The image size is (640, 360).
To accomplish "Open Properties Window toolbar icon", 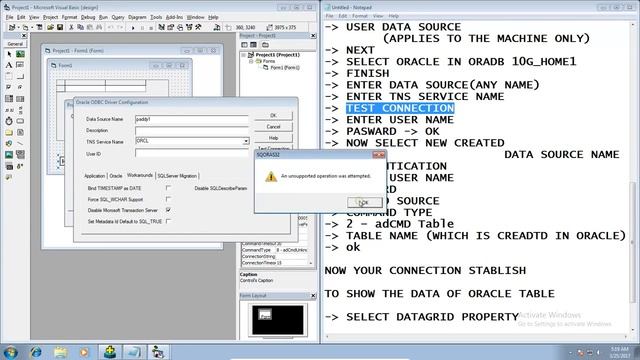I will tap(171, 27).
